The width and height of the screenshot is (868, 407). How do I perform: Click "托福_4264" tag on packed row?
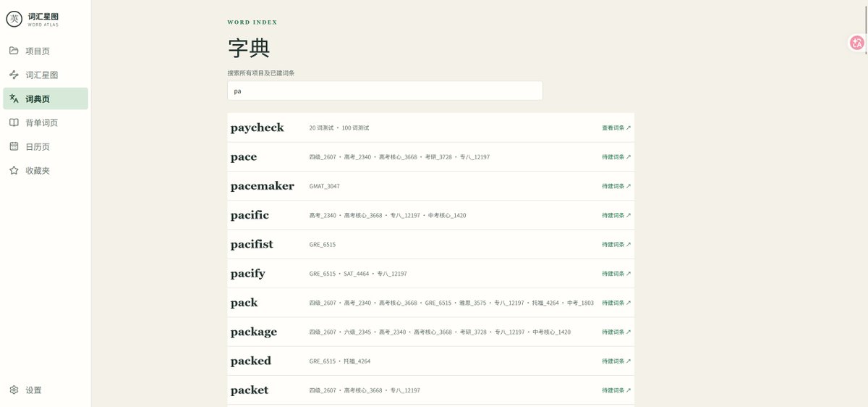point(357,361)
